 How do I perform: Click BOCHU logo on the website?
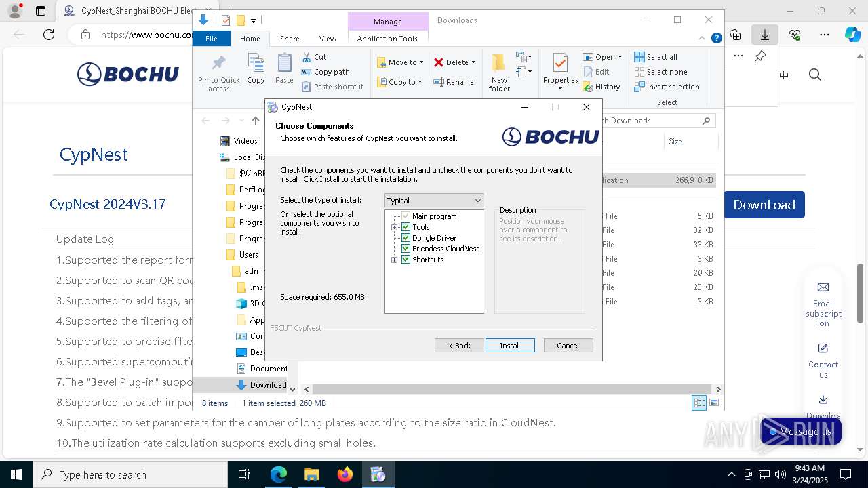pos(128,75)
